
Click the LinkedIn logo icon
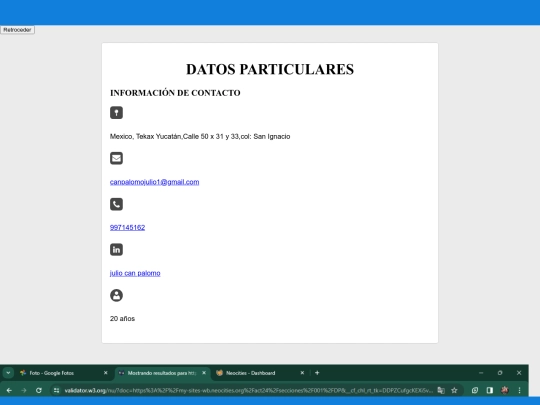pos(116,250)
